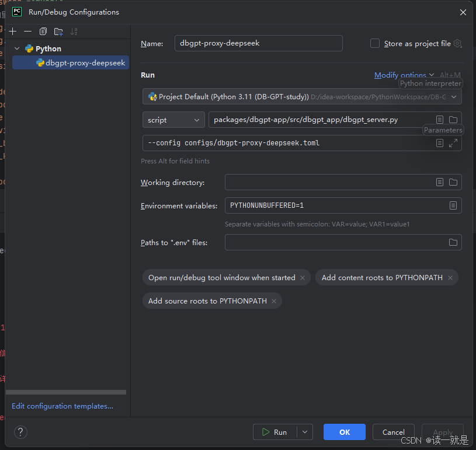Open the Run button dropdown arrow

pos(305,432)
